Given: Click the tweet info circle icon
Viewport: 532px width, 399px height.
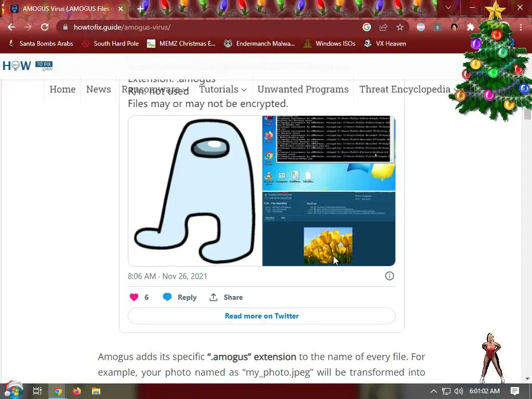Looking at the screenshot, I should (x=390, y=276).
